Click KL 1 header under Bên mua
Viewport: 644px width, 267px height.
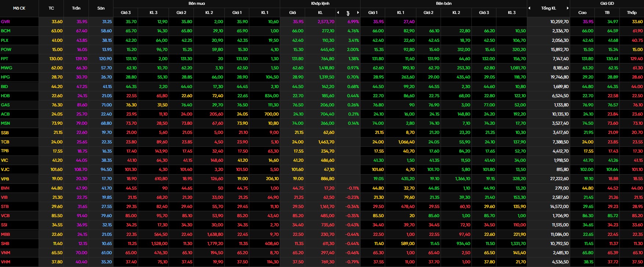265,12
